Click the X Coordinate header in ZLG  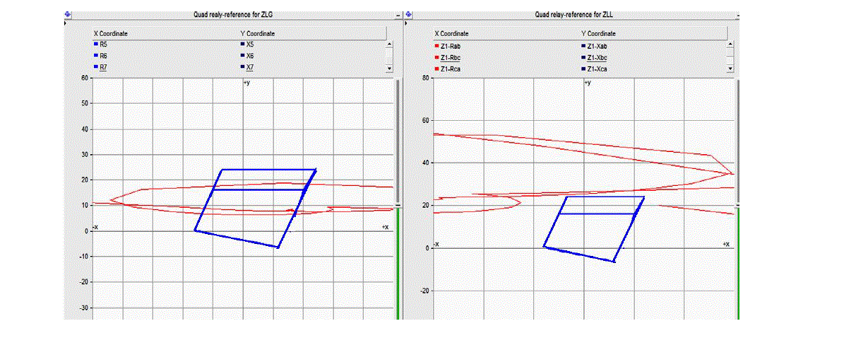111,33
